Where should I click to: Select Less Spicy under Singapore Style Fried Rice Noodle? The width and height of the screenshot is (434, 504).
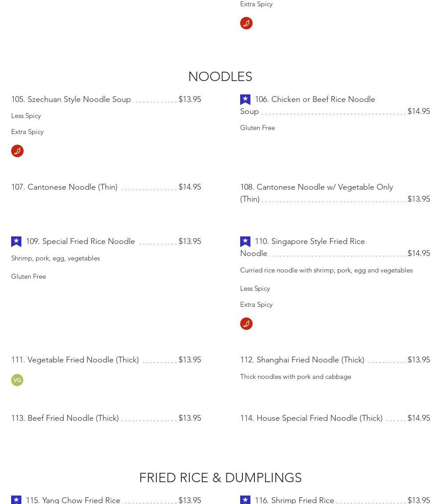click(255, 289)
